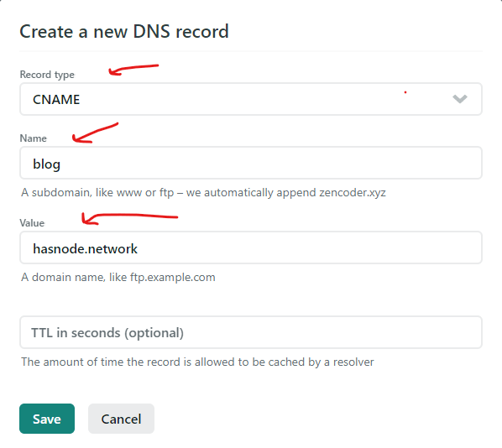Cancel creating the DNS record

point(121,419)
